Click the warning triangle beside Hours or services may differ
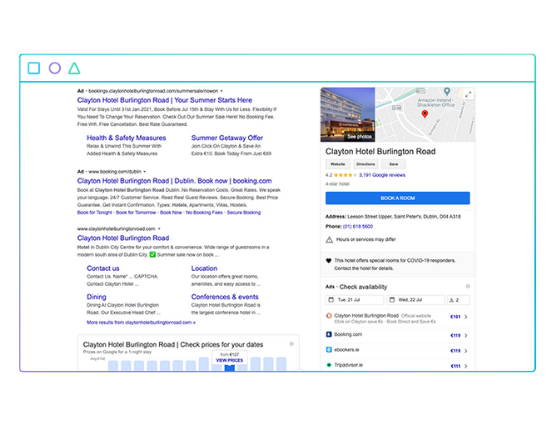Image resolution: width=555 pixels, height=426 pixels. point(329,240)
